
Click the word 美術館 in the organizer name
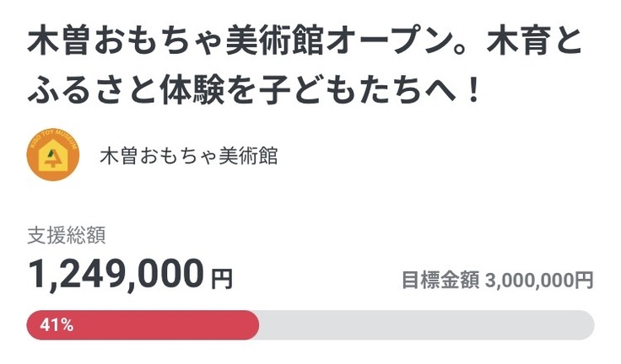coord(251,157)
